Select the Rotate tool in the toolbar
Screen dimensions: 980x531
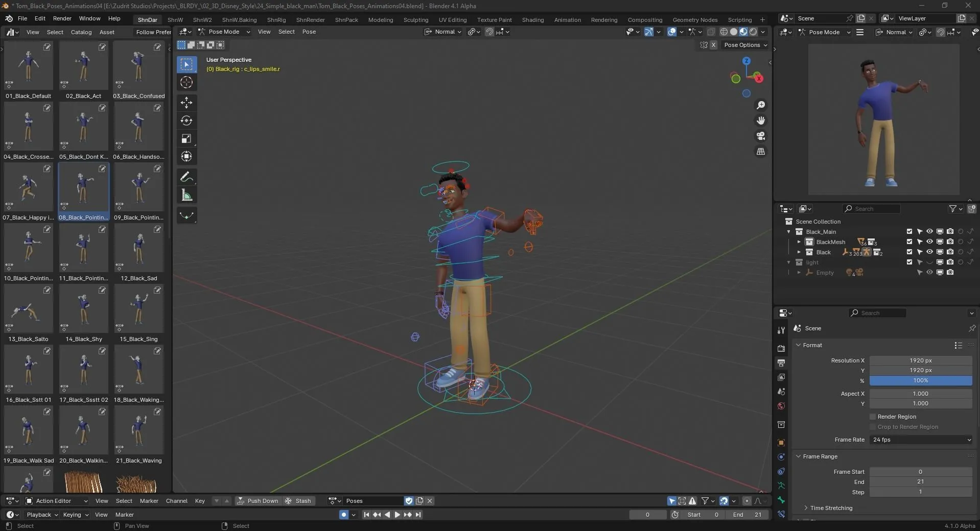(186, 120)
